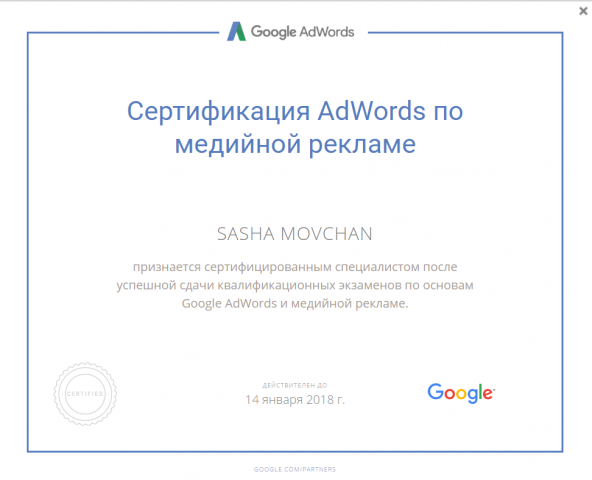Image resolution: width=592 pixels, height=480 pixels.
Task: Click the date '14 января 2018 г.'
Action: point(295,400)
